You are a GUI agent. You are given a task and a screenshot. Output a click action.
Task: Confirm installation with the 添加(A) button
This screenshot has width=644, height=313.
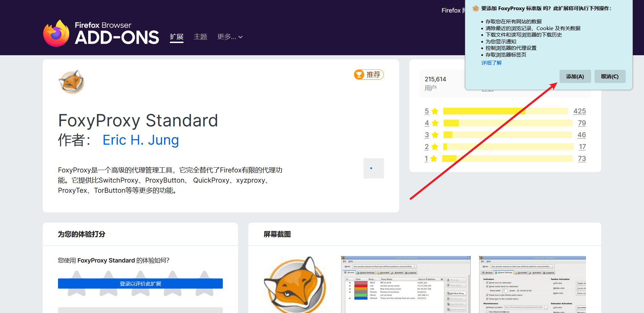(575, 77)
